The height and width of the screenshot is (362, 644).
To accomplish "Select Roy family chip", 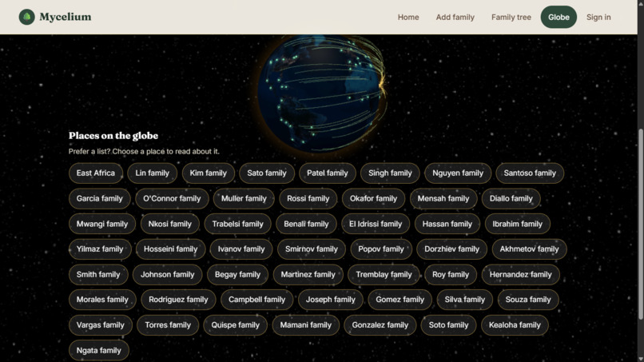I will pos(450,274).
